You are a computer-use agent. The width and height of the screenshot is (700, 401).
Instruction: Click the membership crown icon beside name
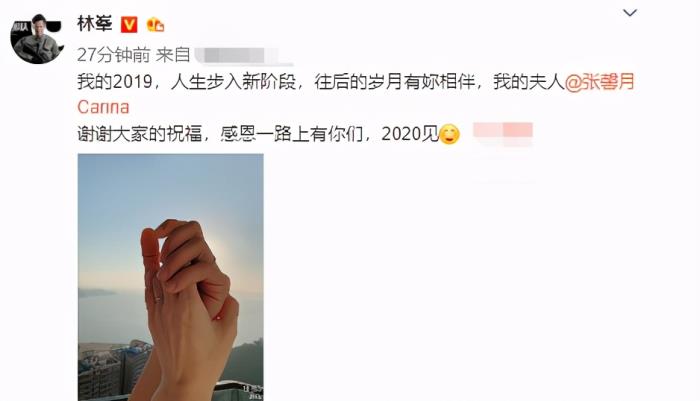coord(155,25)
